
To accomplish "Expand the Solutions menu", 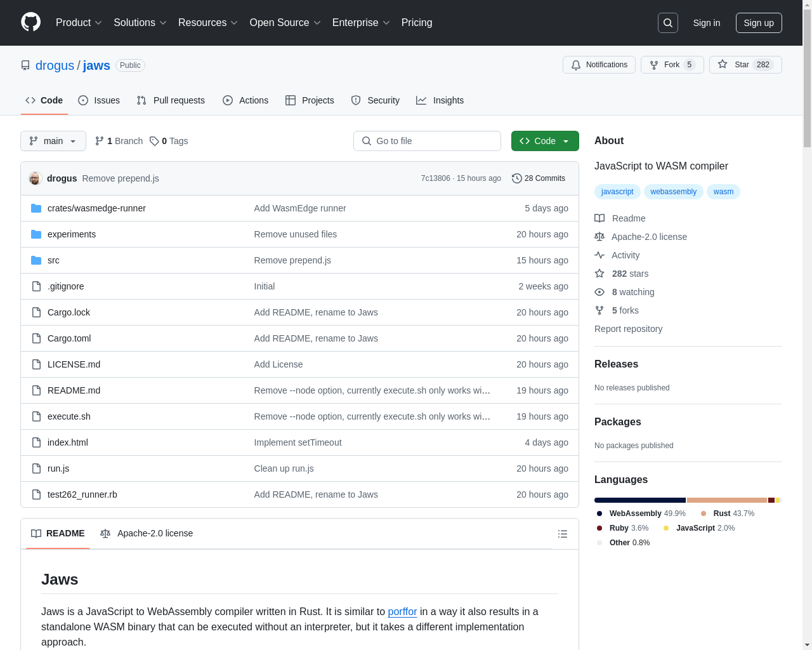I will (140, 23).
